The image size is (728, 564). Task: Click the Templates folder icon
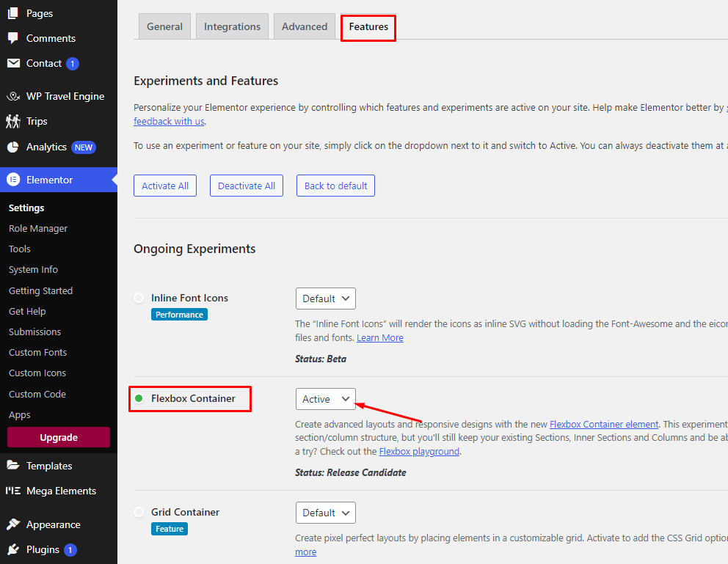coord(13,465)
